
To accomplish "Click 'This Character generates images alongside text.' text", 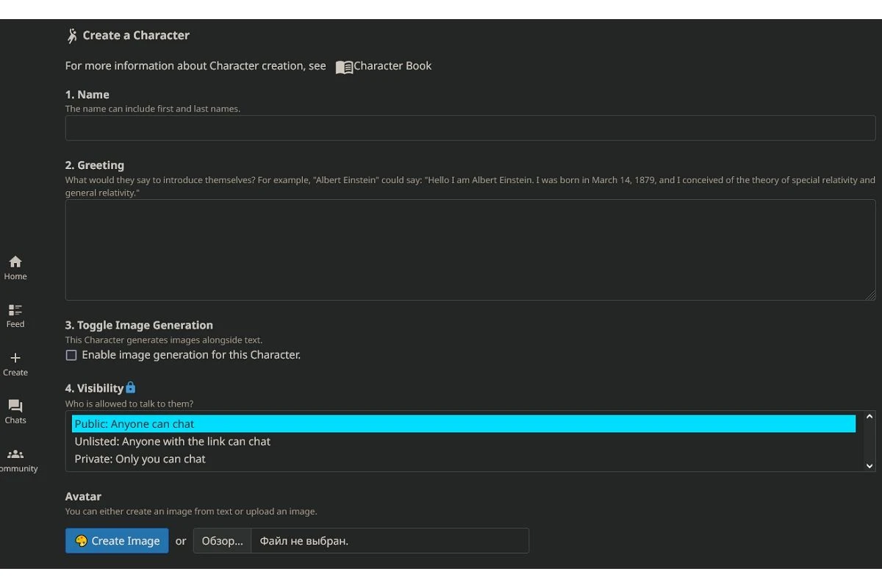I will (164, 340).
